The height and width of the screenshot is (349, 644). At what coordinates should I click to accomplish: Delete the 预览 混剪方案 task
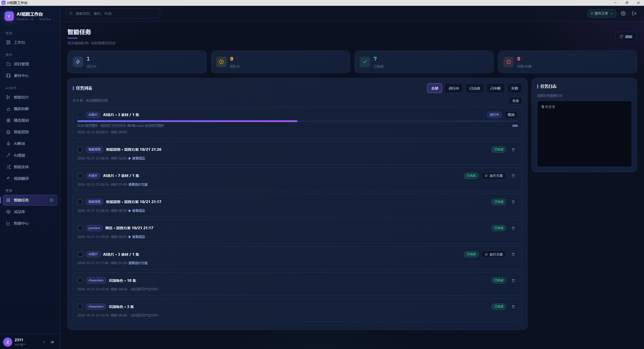[x=513, y=228]
